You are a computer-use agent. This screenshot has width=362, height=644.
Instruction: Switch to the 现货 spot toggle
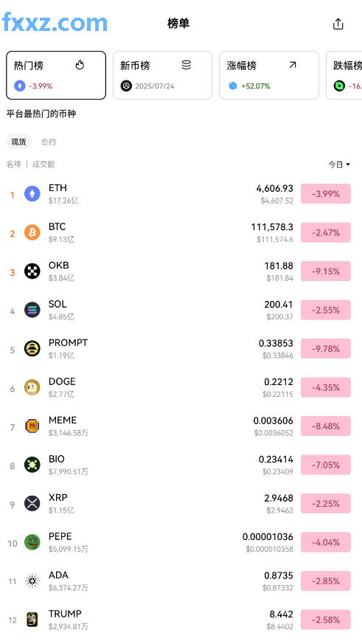point(18,142)
